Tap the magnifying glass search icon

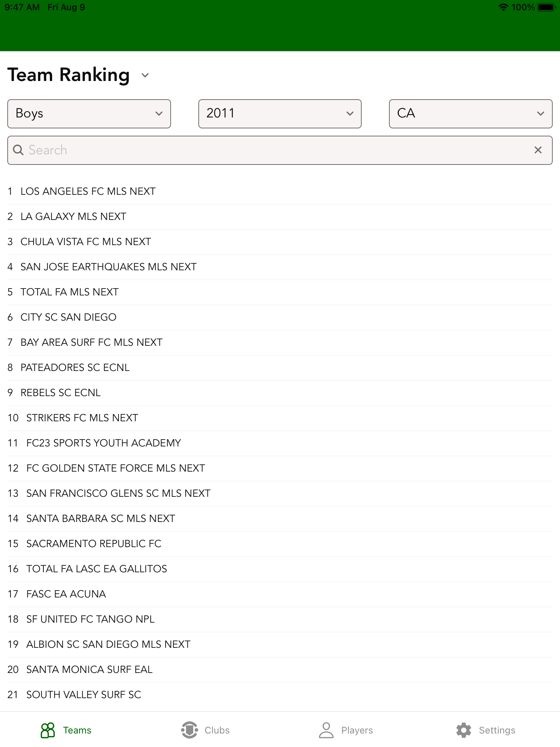point(18,150)
